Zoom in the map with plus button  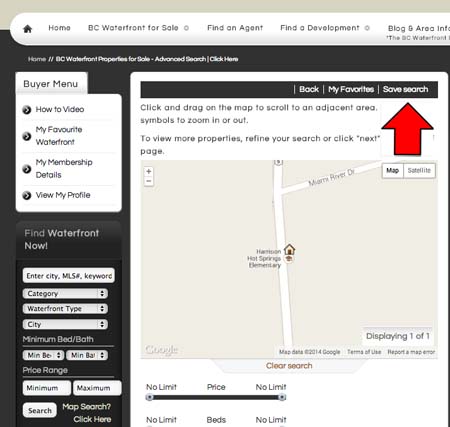149,171
